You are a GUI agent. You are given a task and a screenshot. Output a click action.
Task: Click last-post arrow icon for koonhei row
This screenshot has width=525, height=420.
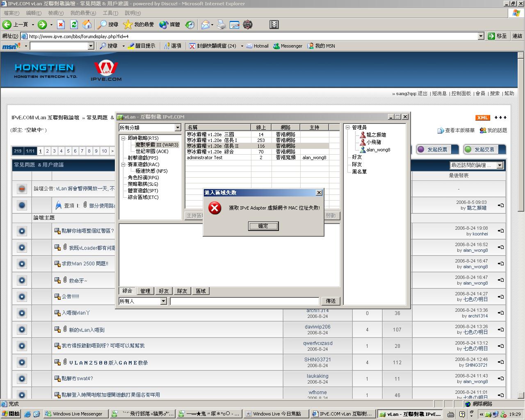pos(501,231)
